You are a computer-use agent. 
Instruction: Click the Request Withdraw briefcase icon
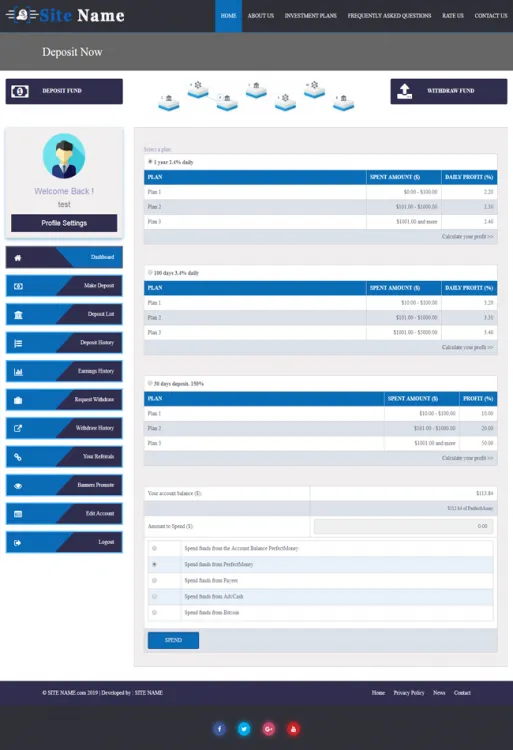click(x=18, y=400)
